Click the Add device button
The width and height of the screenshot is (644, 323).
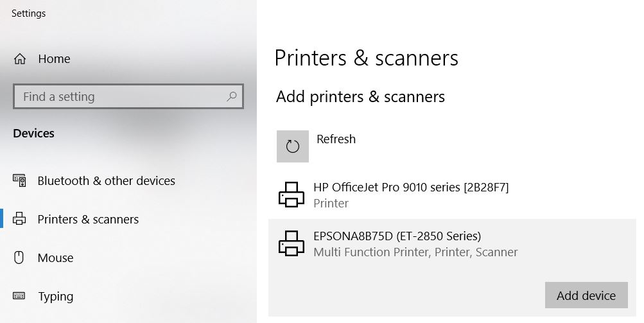[586, 295]
